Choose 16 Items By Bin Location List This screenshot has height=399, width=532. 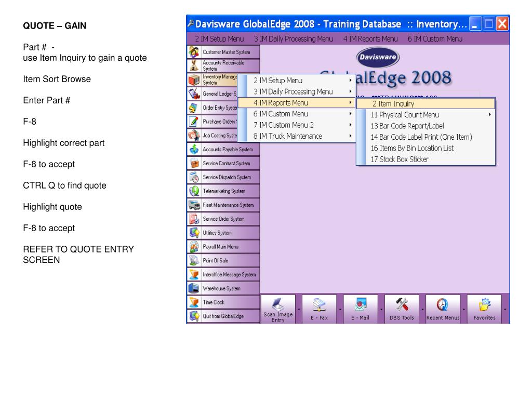426,148
